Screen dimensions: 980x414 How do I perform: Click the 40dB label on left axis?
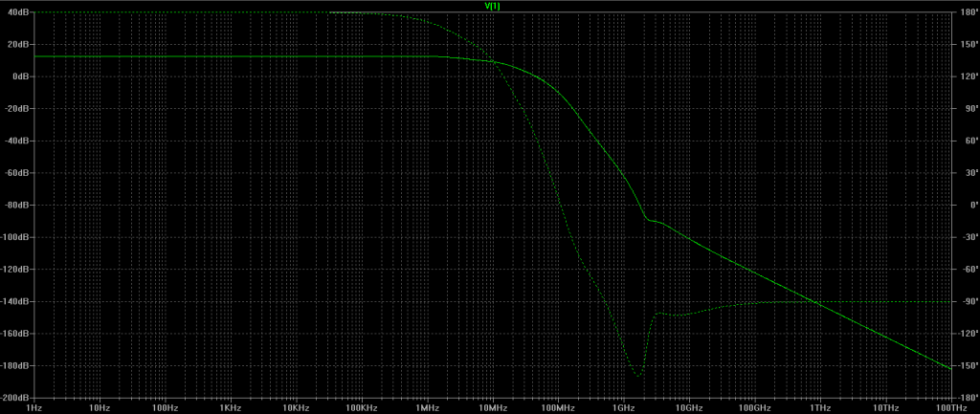point(18,12)
